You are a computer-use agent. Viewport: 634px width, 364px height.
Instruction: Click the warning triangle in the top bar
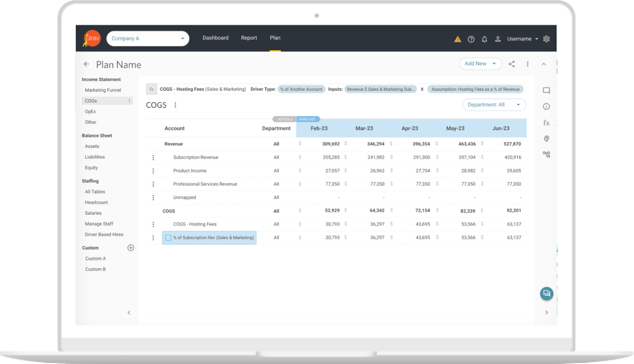[x=457, y=39]
